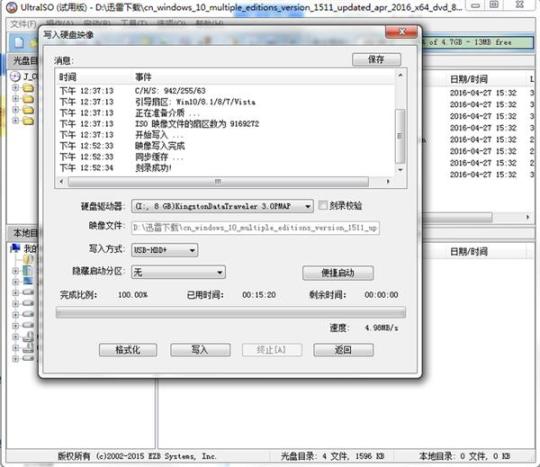The image size is (540, 467).
Task: Click the New file icon in the UltraISO toolbar
Action: click(x=19, y=43)
